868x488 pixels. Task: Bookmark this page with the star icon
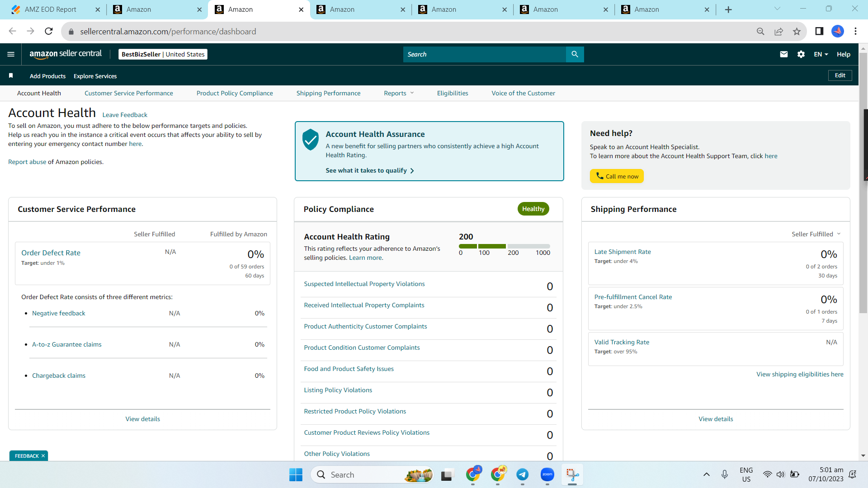point(797,31)
